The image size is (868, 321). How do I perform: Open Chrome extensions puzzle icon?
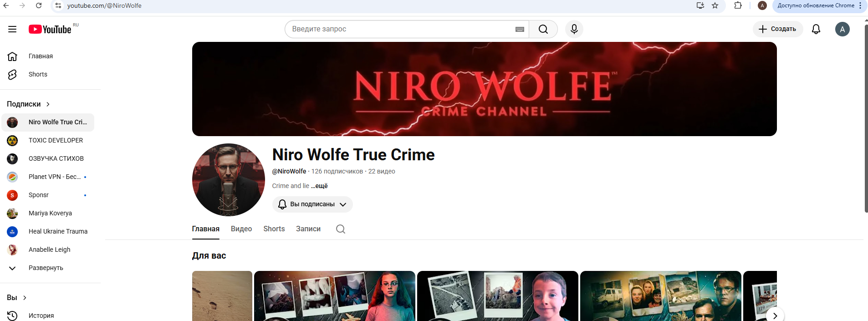coord(738,5)
